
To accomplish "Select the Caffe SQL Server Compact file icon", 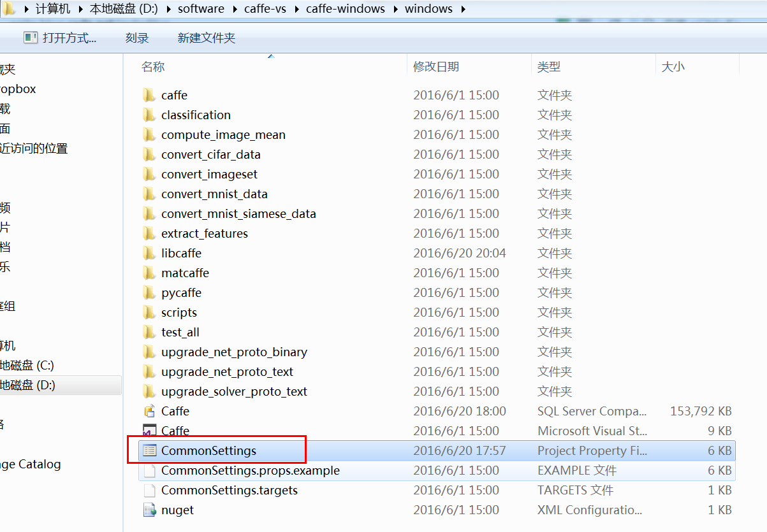I will [x=149, y=411].
